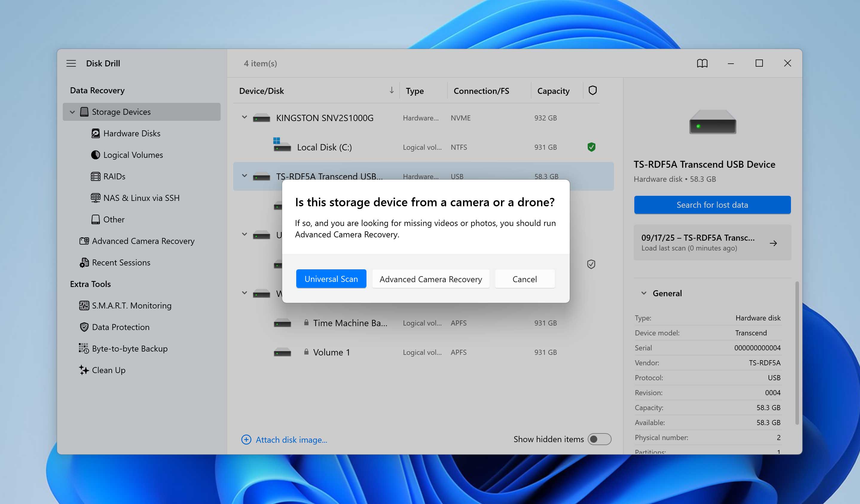Toggle the Show hidden items switch
Viewport: 860px width, 504px height.
599,439
